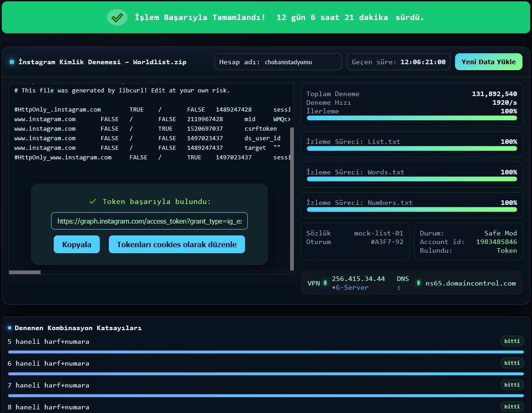
Task: Click the vertical scrollbar of the cookie log
Action: [x=292, y=198]
